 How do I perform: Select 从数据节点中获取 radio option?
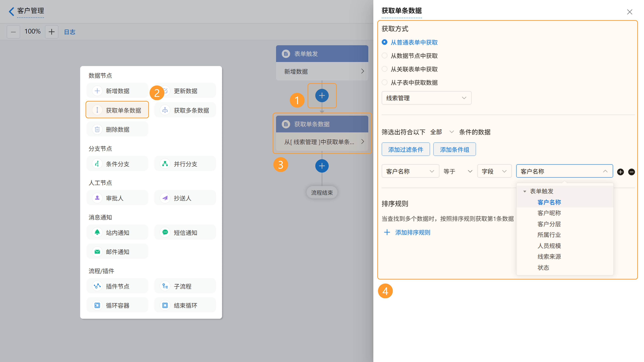click(x=385, y=56)
